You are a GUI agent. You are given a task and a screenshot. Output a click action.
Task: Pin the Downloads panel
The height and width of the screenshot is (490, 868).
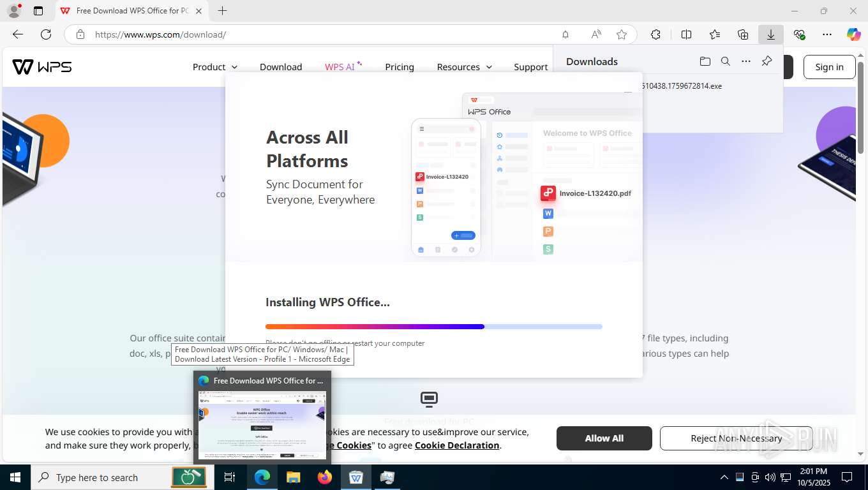point(767,61)
